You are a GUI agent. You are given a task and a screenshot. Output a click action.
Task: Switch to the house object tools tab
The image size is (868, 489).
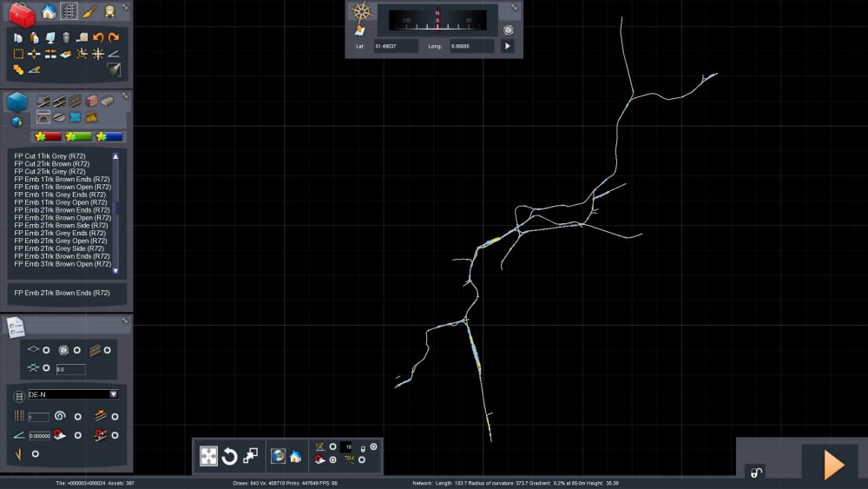[x=49, y=11]
